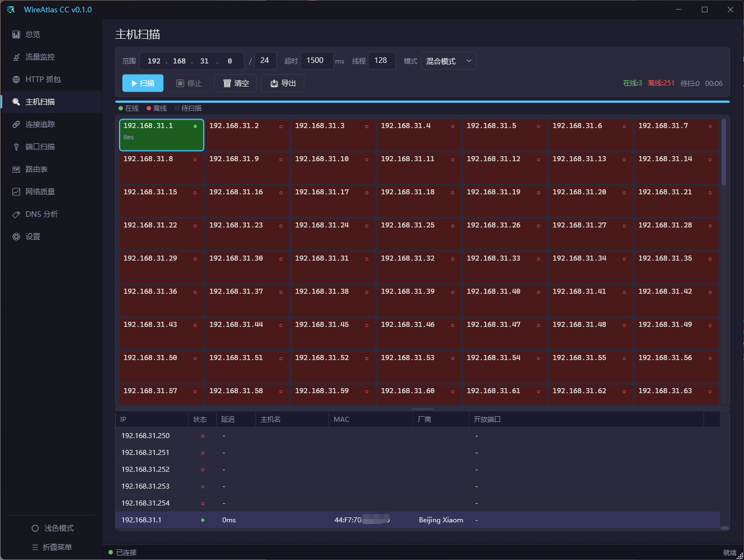Open the 路由表 icon in sidebar

16,169
